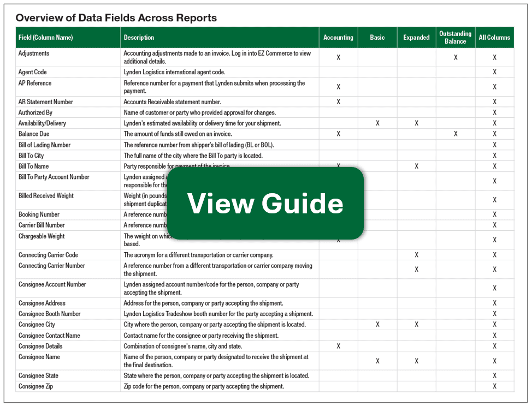Select the Basic column header
The image size is (532, 406).
point(377,38)
